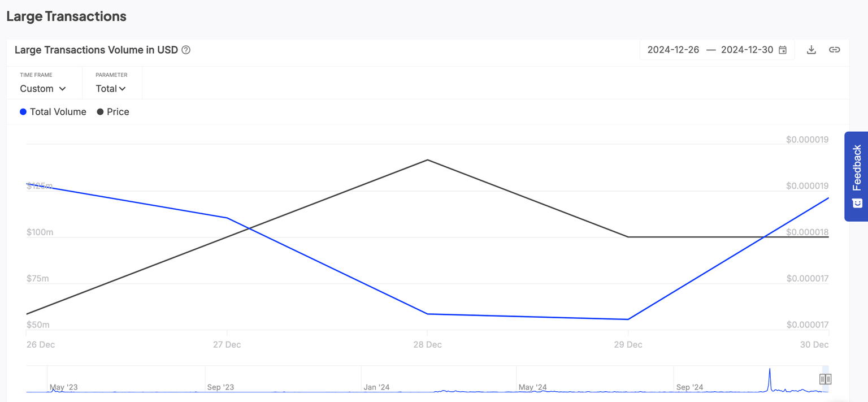Open the Time Frame Custom dropdown
This screenshot has width=868, height=402.
43,89
